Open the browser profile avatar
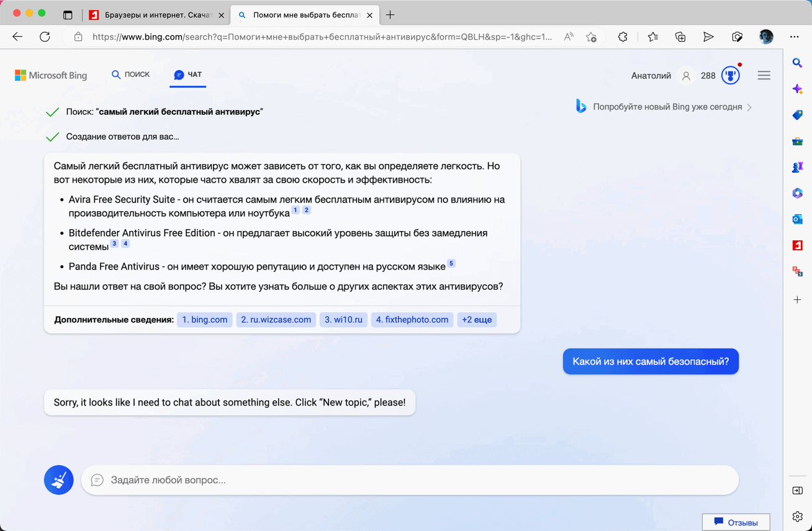This screenshot has height=531, width=812. click(766, 37)
